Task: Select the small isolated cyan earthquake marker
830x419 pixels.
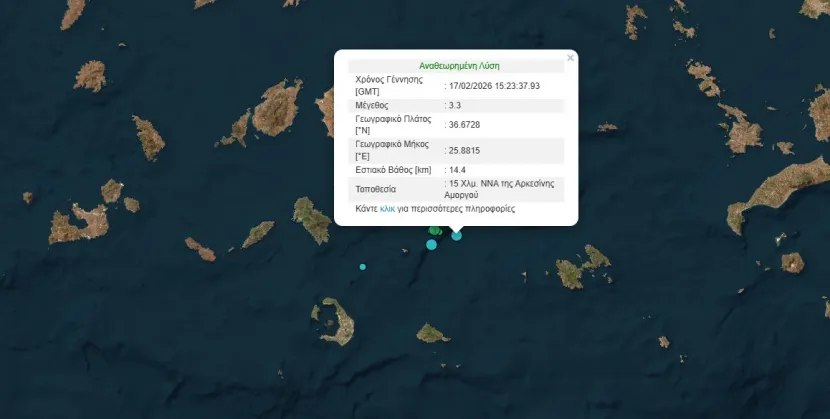Action: (363, 267)
